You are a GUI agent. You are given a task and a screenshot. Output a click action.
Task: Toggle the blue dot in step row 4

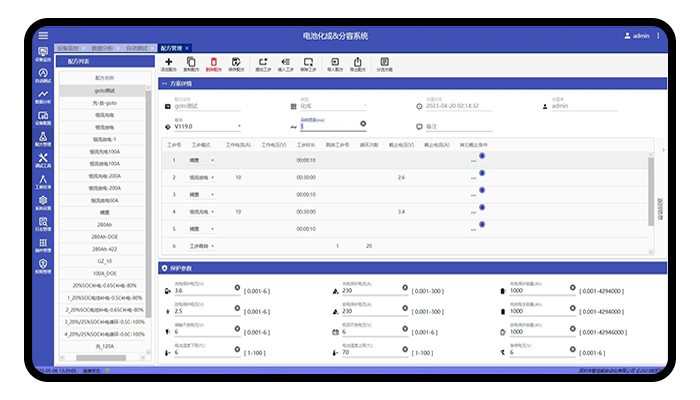coord(482,208)
